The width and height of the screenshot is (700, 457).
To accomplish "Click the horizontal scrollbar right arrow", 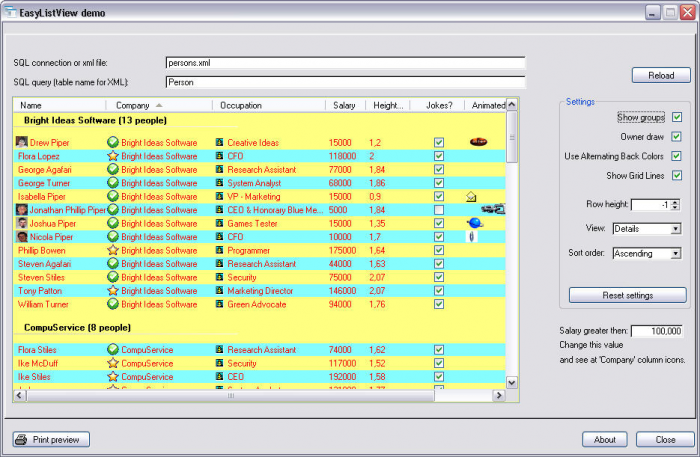I will coord(499,395).
